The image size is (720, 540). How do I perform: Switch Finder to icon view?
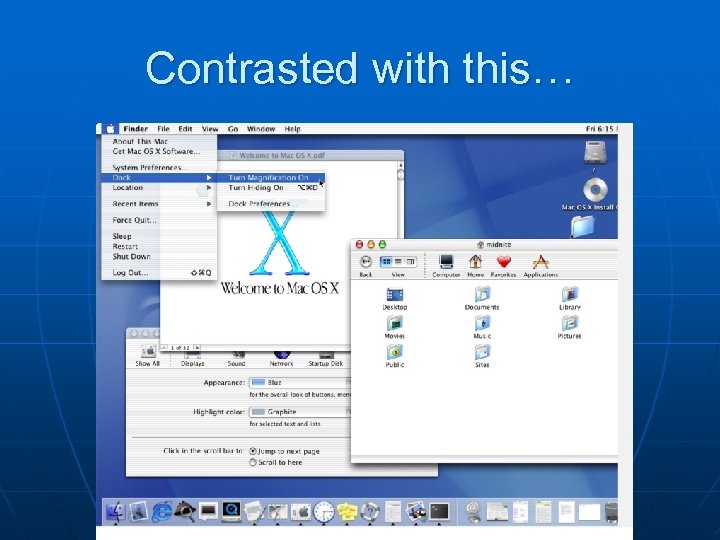(x=387, y=262)
